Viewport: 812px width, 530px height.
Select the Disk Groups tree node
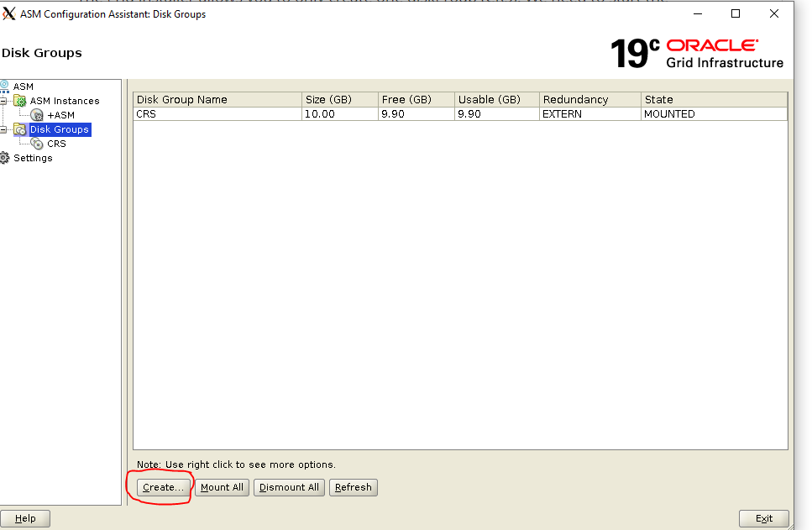pos(60,129)
